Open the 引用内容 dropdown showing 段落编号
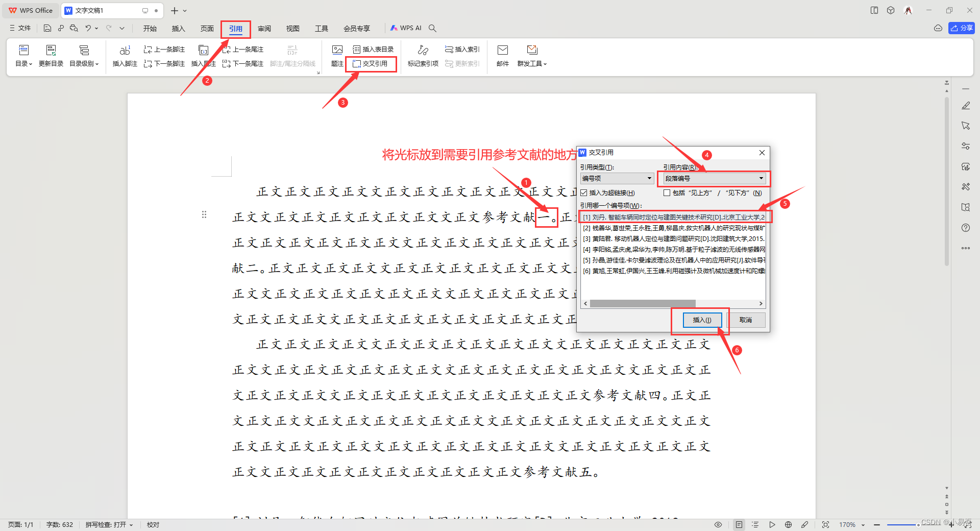Viewport: 980px width, 531px height. [715, 178]
